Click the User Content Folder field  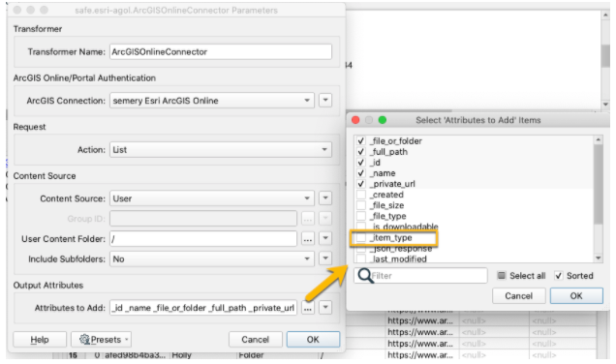(203, 239)
